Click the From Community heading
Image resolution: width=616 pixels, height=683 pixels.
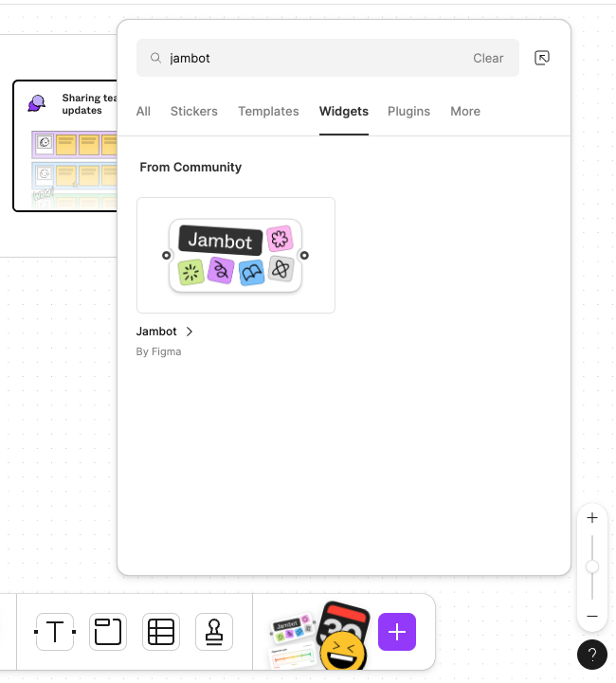(190, 167)
